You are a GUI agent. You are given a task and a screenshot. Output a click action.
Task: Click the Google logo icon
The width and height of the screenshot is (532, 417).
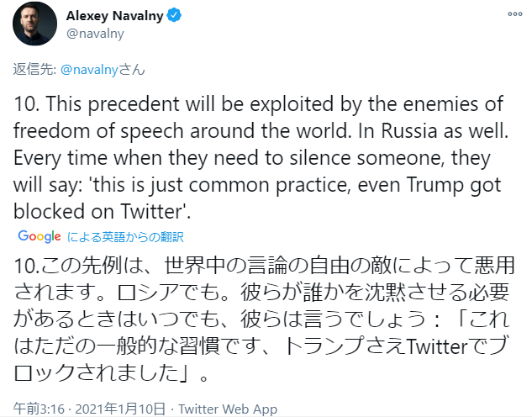pos(39,236)
